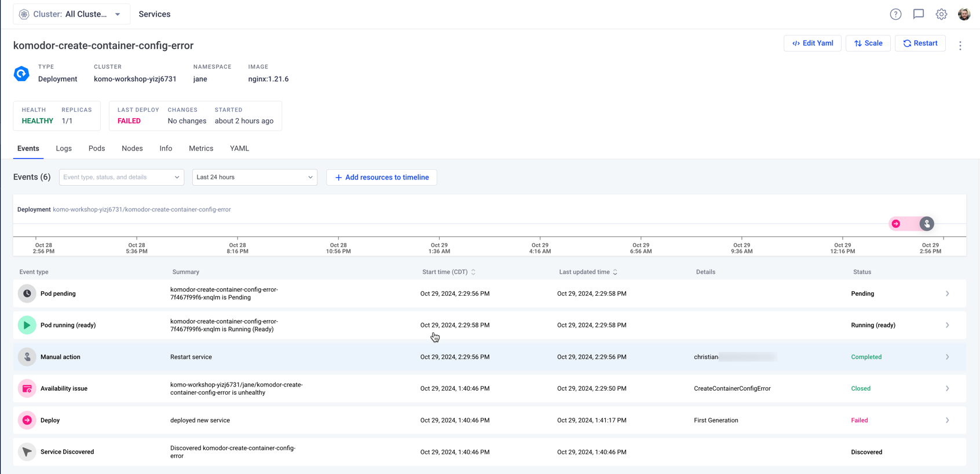Switch to the Metrics tab

click(201, 149)
